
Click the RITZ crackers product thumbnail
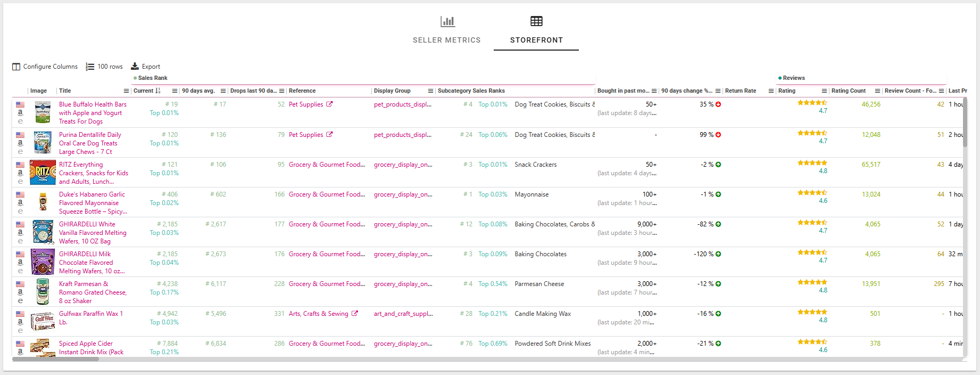[x=43, y=172]
